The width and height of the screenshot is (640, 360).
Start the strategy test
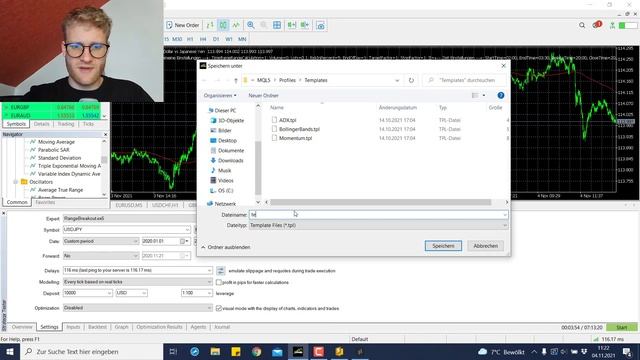coord(622,327)
